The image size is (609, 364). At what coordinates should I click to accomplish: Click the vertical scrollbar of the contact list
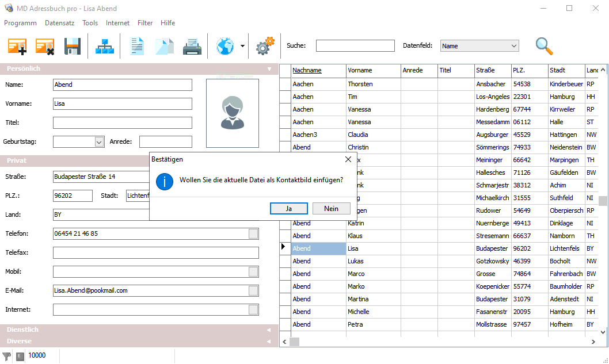coord(603,201)
